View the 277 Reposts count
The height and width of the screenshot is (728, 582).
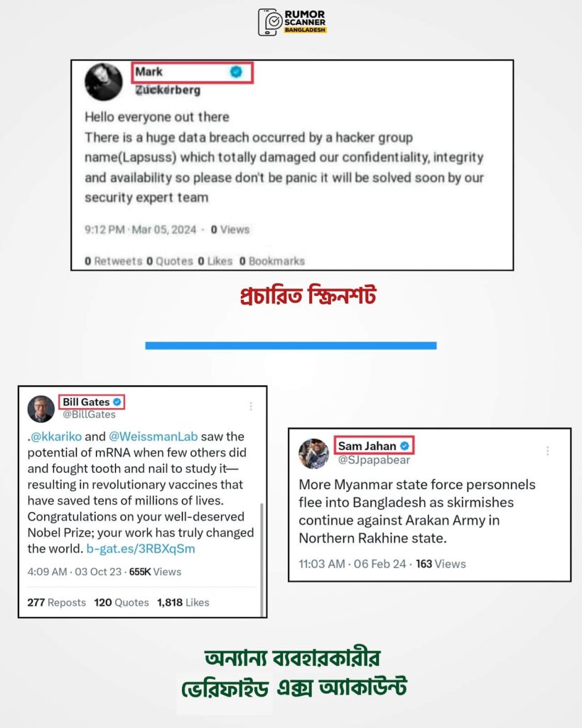pyautogui.click(x=57, y=603)
